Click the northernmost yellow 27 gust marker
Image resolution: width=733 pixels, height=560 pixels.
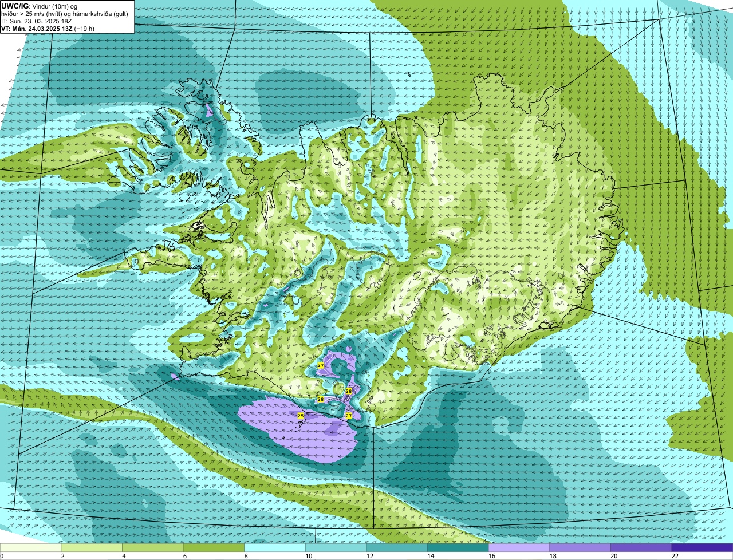321,365
